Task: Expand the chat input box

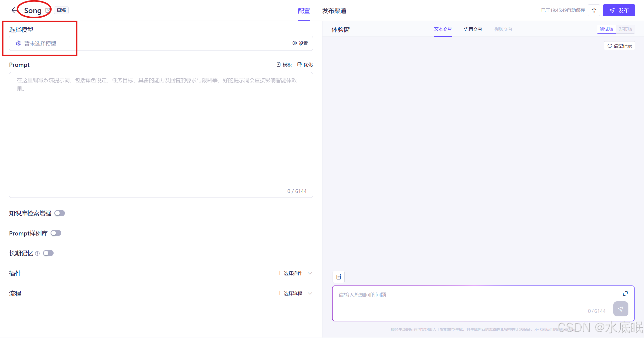Action: click(625, 294)
